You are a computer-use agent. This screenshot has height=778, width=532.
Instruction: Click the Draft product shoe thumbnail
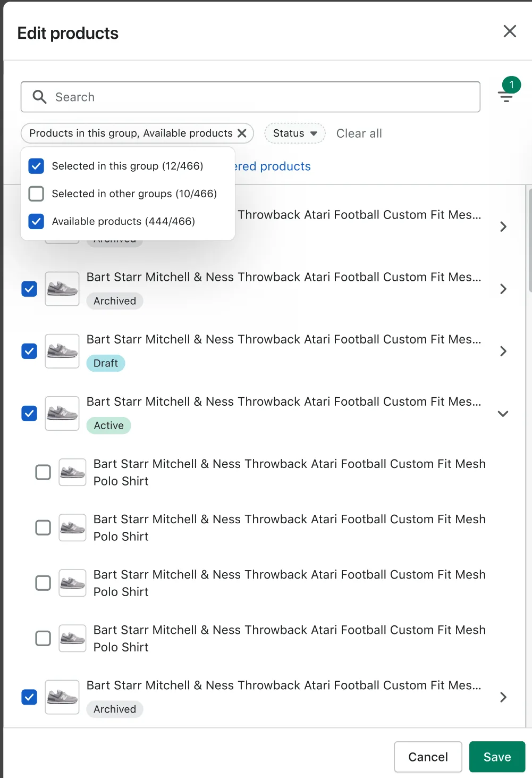tap(62, 351)
